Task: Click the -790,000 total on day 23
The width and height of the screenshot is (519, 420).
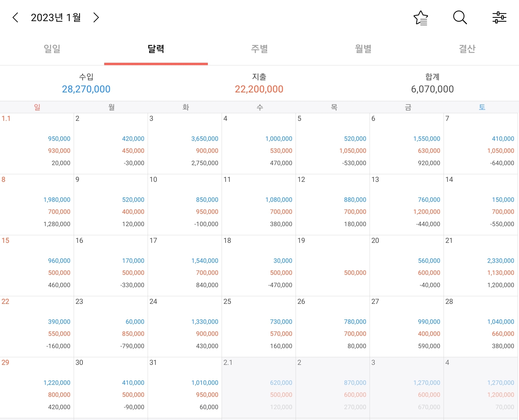Action: click(x=132, y=346)
